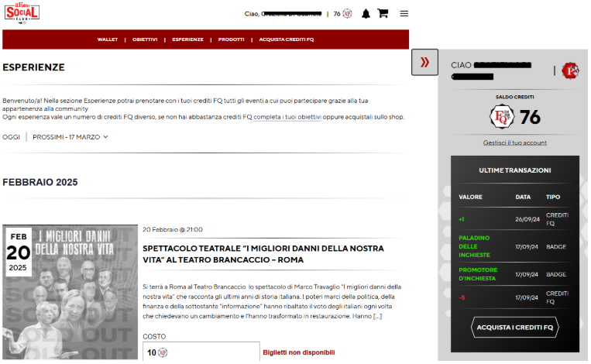The width and height of the screenshot is (591, 364).
Task: Open the notifications bell icon
Action: (366, 14)
